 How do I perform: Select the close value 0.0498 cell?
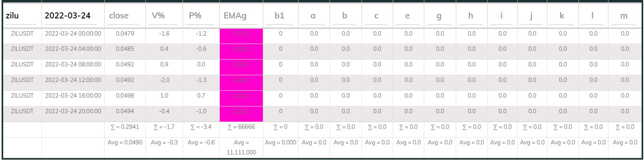125,96
